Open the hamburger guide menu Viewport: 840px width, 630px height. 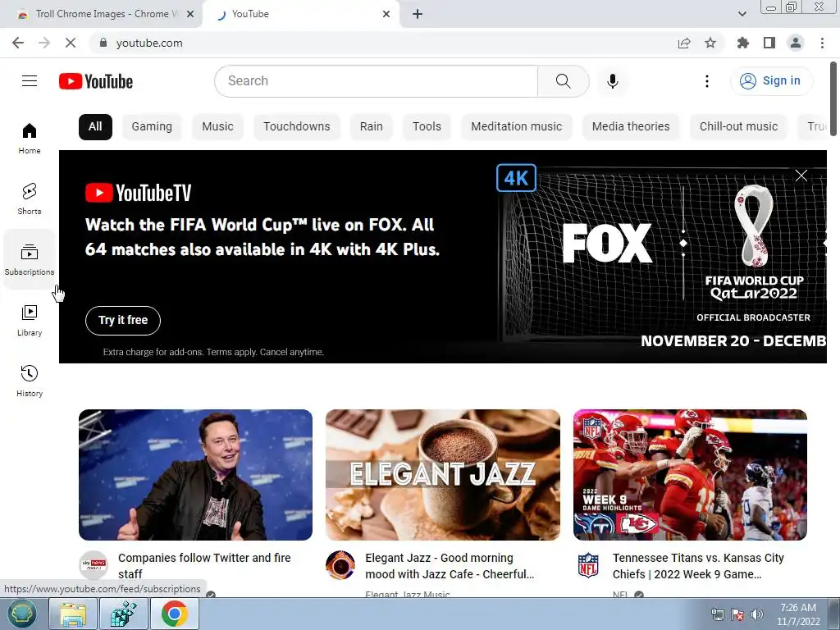click(30, 81)
